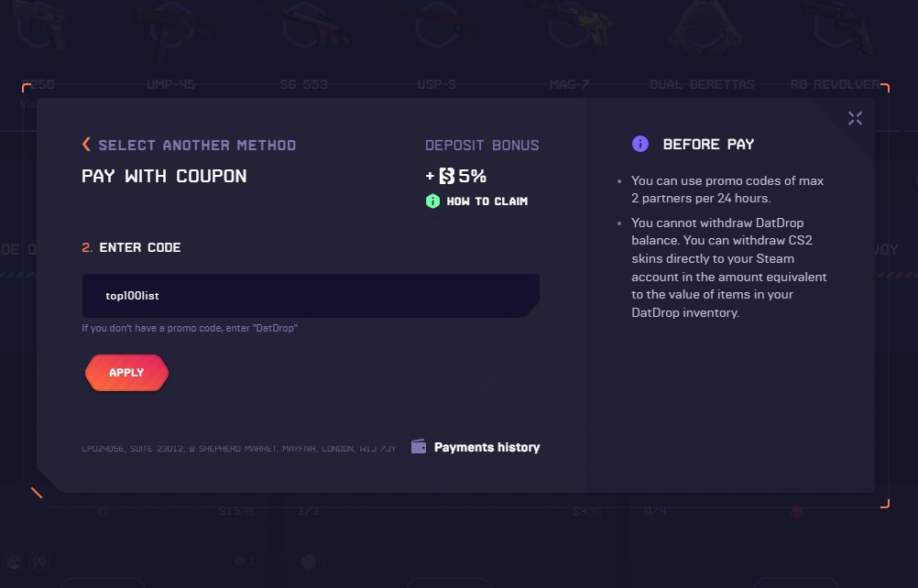Click the green info icon beside HOW TO CLAIM

point(431,201)
